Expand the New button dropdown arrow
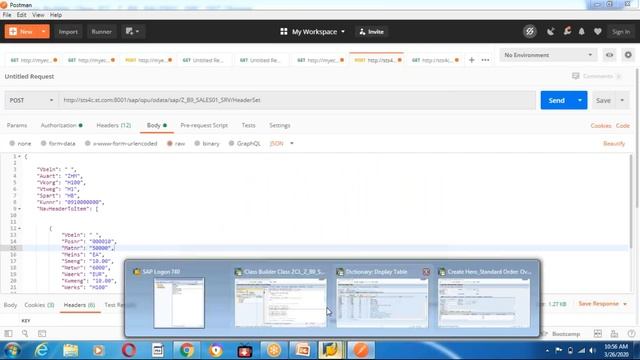Viewport: 640px width, 360px height. (x=43, y=31)
